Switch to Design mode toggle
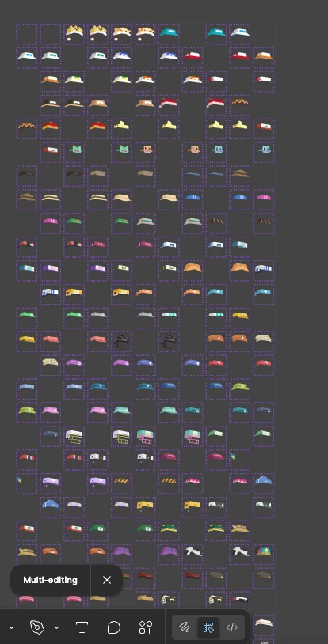Viewport: 328px width, 644px height. pyautogui.click(x=208, y=627)
